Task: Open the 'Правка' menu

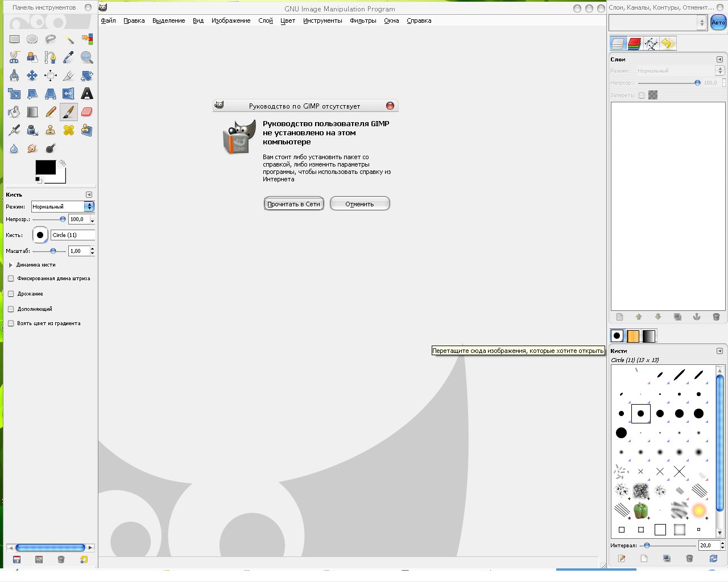Action: pyautogui.click(x=134, y=20)
